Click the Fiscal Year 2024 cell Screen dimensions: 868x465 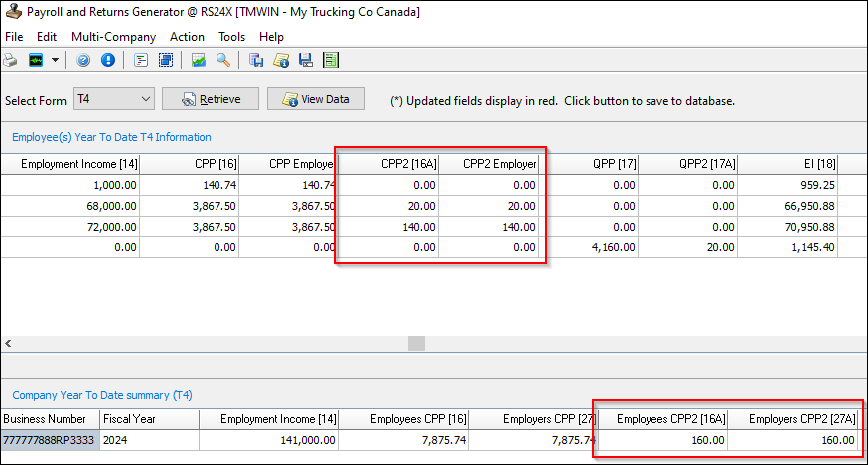click(x=149, y=440)
